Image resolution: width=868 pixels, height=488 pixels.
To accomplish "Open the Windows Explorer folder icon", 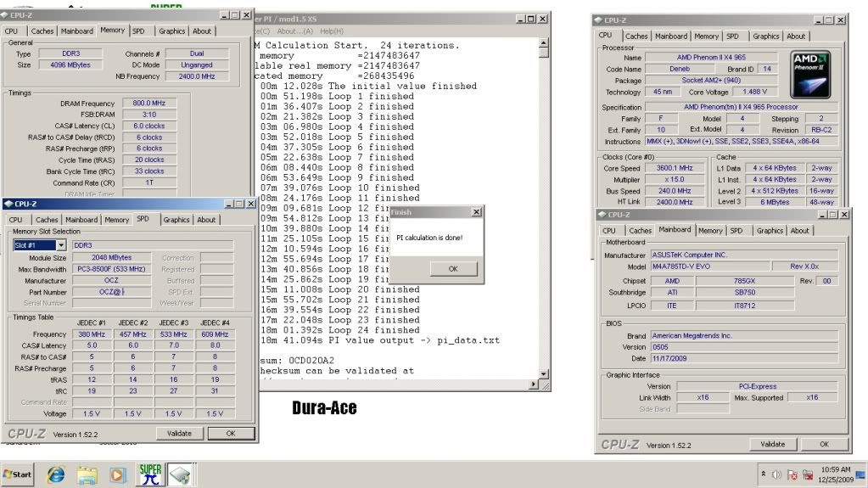I will [x=87, y=474].
